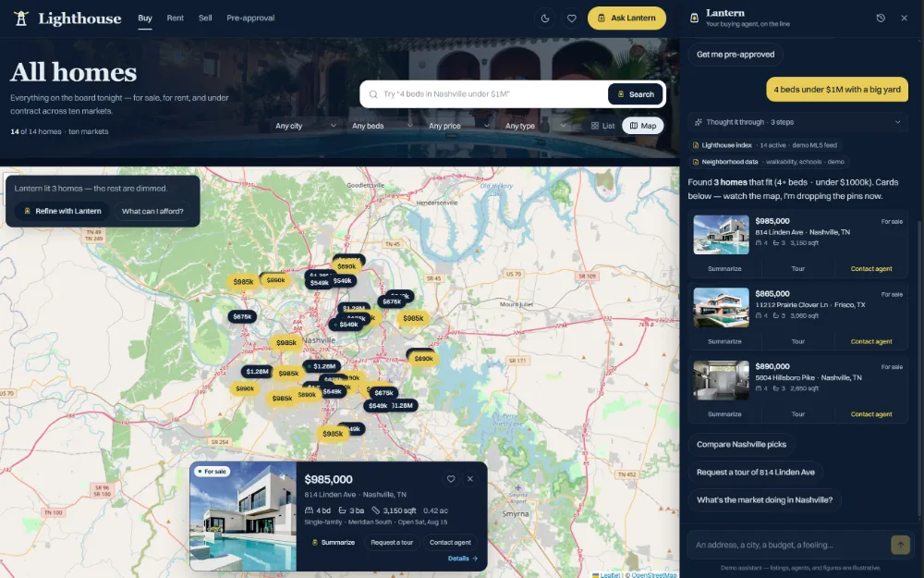Open the Rent tab

pyautogui.click(x=175, y=18)
